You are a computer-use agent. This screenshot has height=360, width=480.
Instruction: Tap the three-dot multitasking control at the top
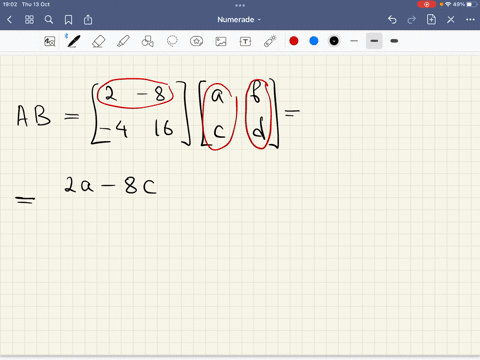[240, 5]
